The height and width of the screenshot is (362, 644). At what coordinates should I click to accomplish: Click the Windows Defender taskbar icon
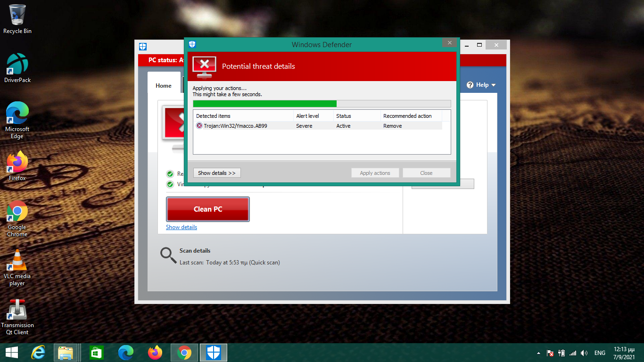coord(214,353)
